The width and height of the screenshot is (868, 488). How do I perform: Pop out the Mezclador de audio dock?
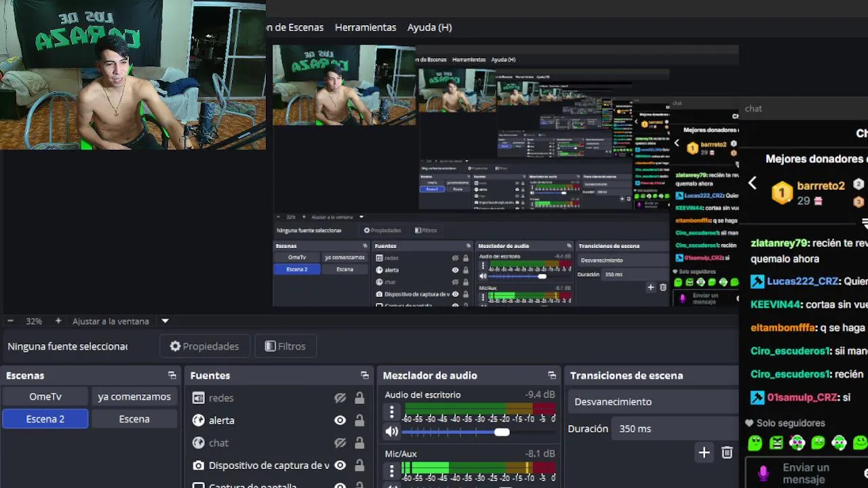click(552, 375)
